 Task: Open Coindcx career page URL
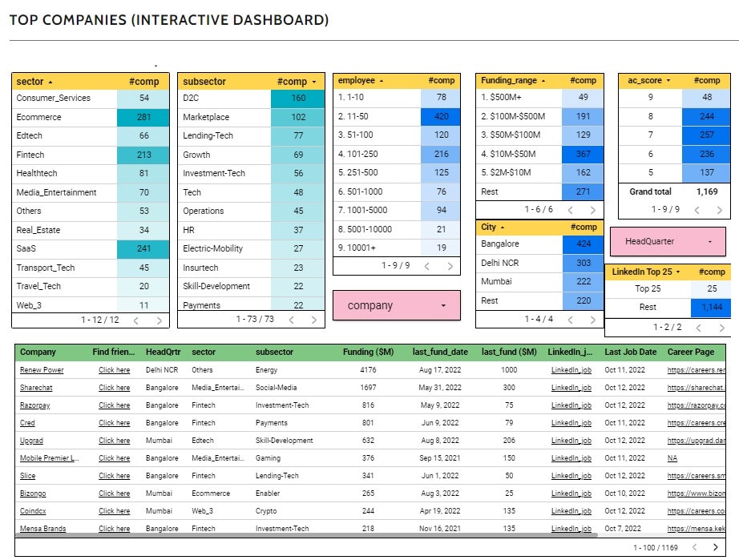696,511
